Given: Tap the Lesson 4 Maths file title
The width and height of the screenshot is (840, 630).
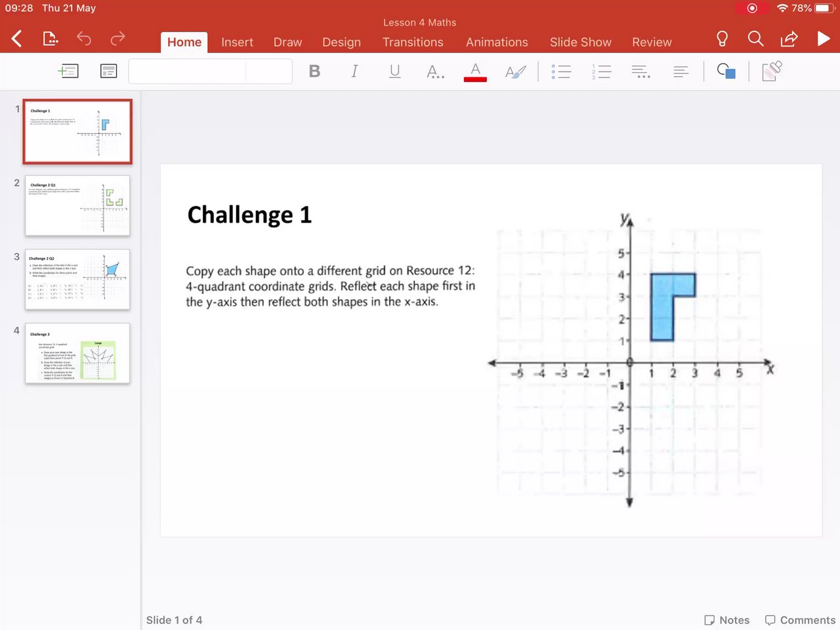Looking at the screenshot, I should [420, 22].
